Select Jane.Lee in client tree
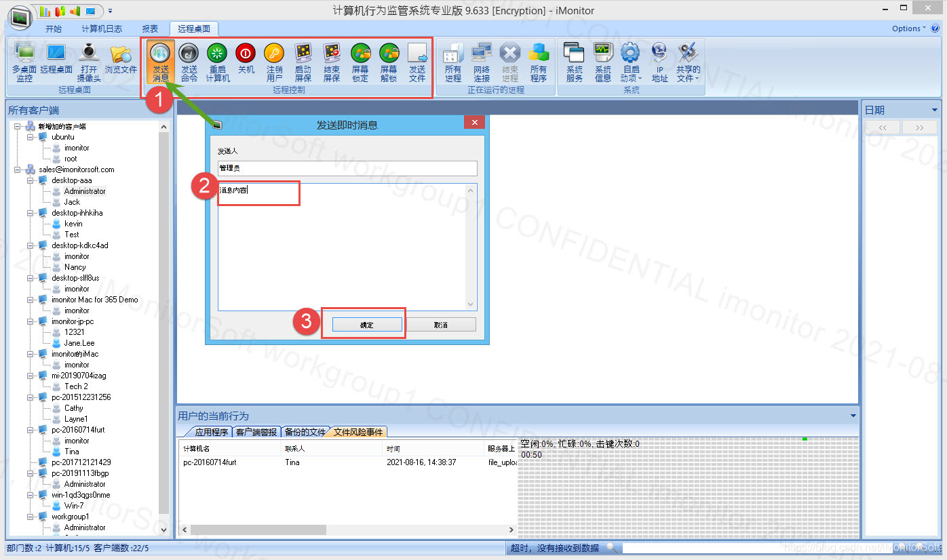 [x=79, y=343]
